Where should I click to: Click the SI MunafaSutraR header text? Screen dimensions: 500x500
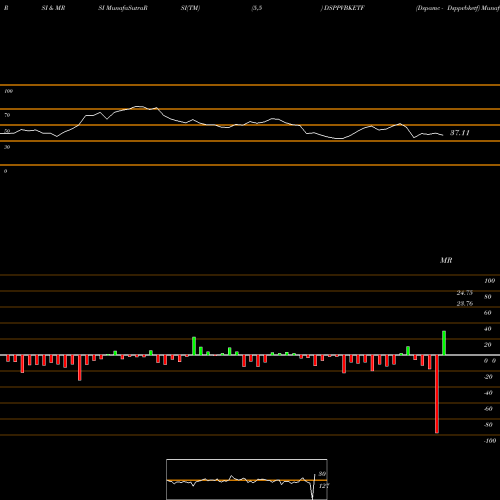click(123, 8)
